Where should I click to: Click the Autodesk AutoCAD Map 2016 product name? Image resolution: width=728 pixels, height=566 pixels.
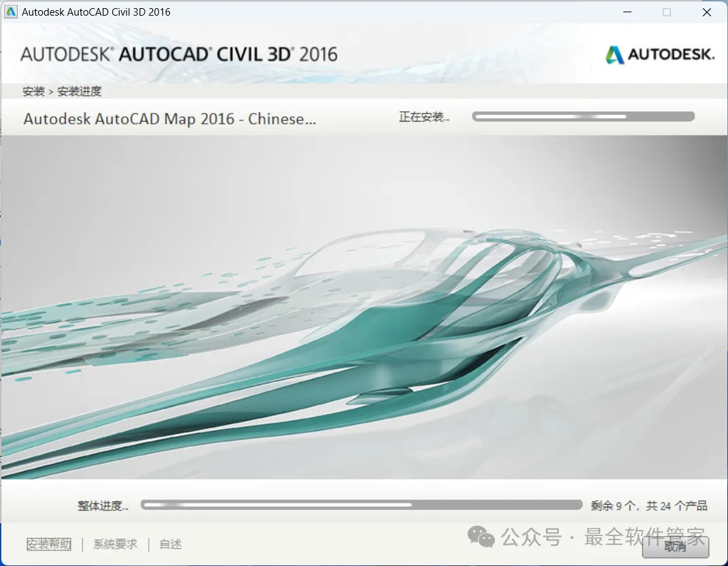[x=169, y=119]
